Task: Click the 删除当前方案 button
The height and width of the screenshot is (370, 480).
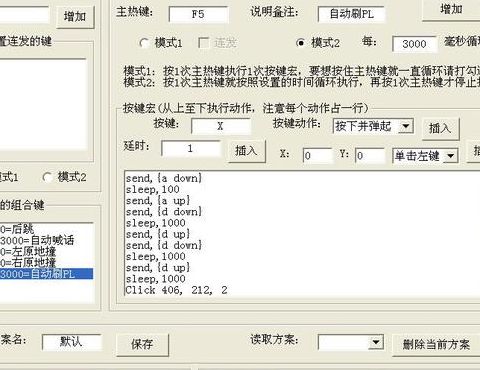Action: click(437, 345)
